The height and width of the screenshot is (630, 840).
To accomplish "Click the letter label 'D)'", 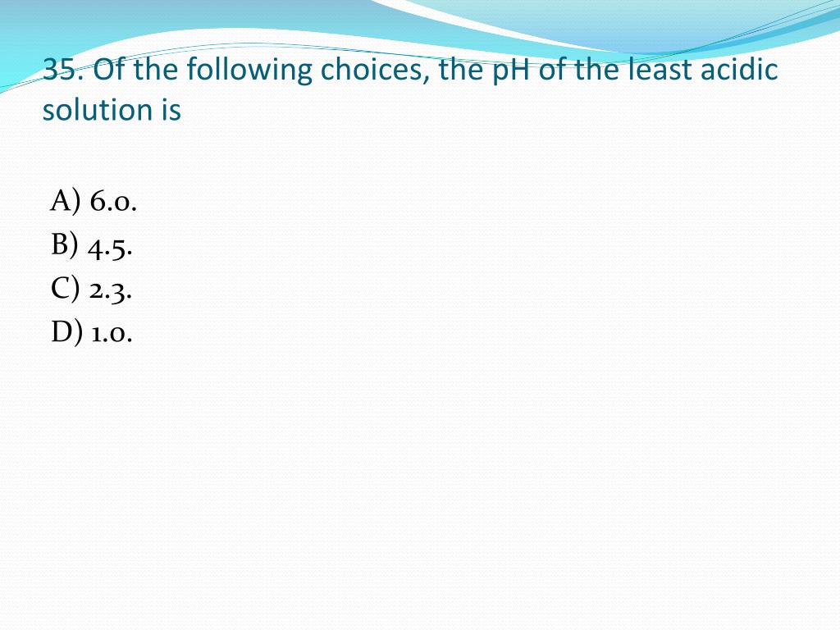I will coord(67,332).
